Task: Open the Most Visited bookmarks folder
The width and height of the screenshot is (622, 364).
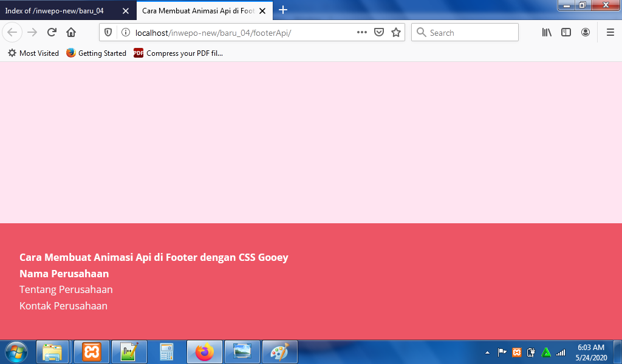Action: 33,53
